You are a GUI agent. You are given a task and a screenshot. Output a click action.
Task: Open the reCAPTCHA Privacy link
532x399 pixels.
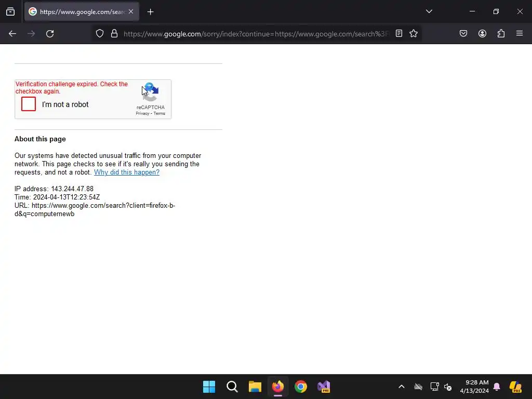[142, 114]
